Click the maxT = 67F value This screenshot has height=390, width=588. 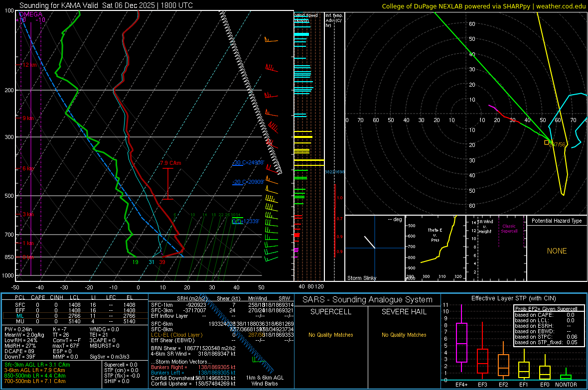66,346
